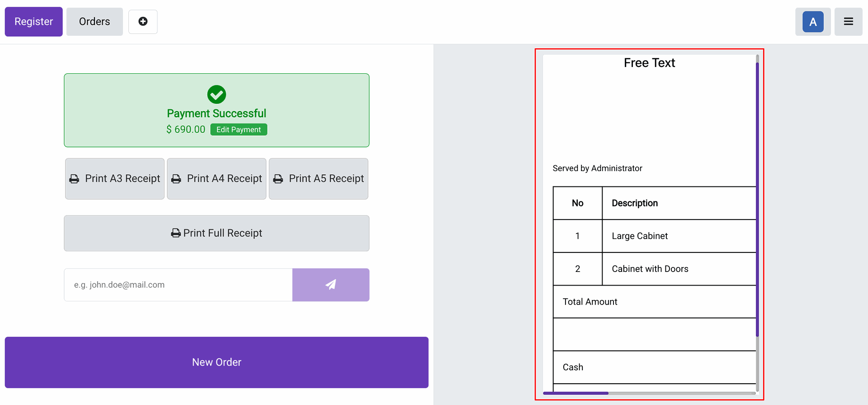
Task: Click printer icon on A3 Receipt
Action: (x=74, y=179)
